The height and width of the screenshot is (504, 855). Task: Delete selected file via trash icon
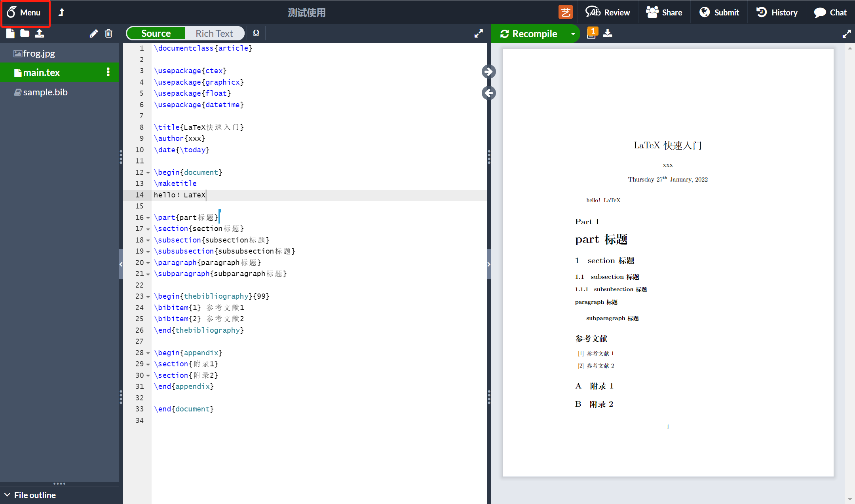[x=108, y=33]
